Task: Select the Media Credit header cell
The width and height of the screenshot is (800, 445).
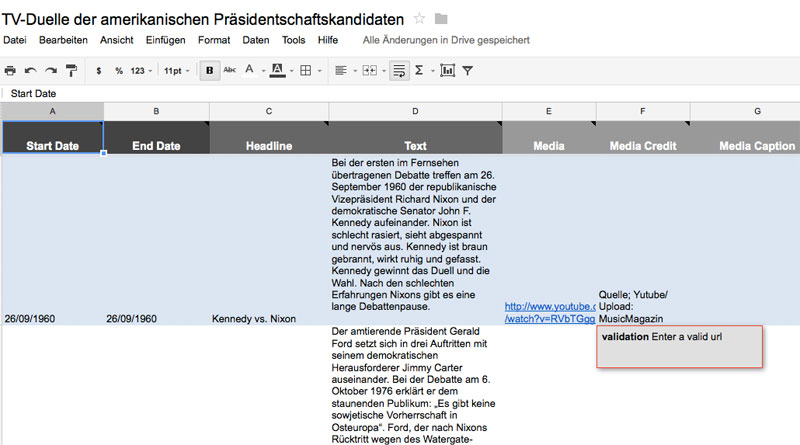Action: click(642, 137)
